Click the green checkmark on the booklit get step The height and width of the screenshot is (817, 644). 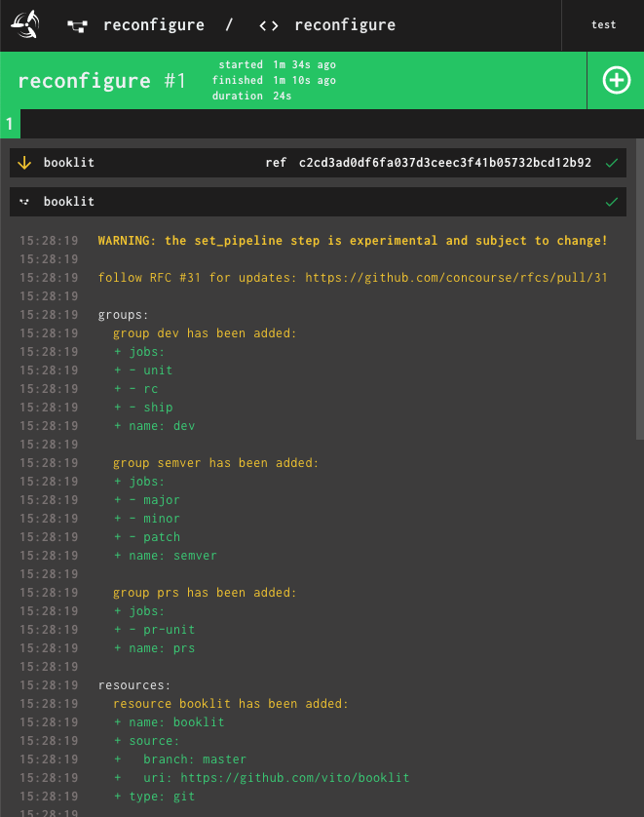pos(612,163)
